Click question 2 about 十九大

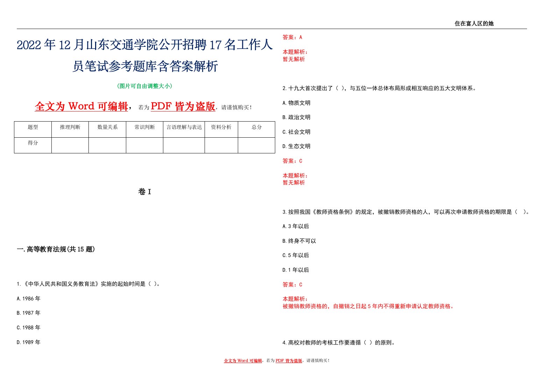tap(379, 88)
